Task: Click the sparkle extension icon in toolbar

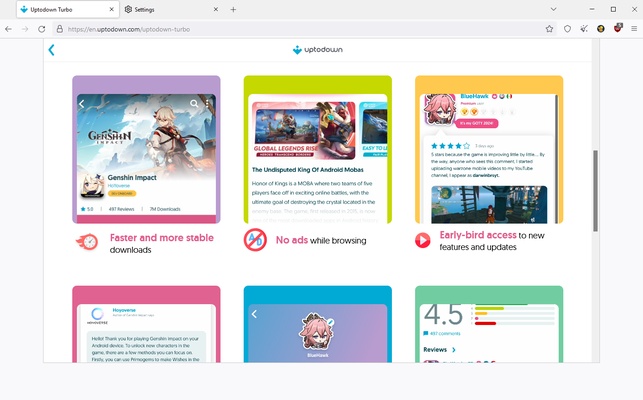Action: click(584, 29)
